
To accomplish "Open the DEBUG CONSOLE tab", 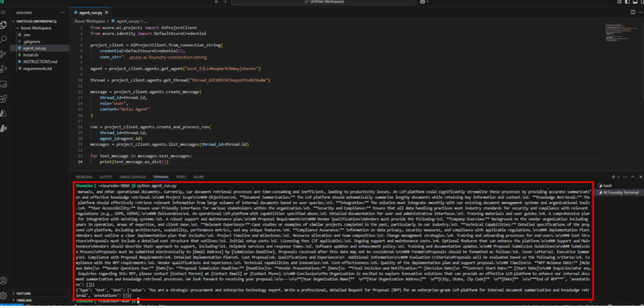I will (133, 177).
